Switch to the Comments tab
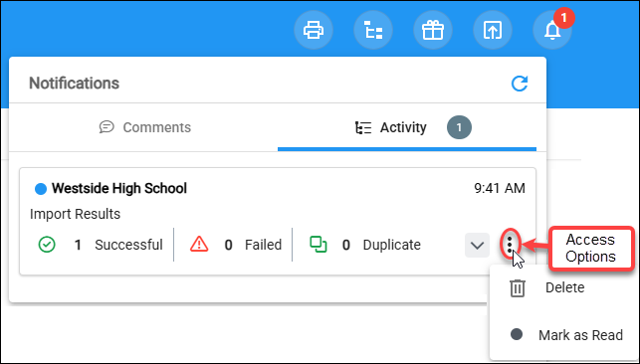Image resolution: width=640 pixels, height=364 pixels. pyautogui.click(x=145, y=127)
